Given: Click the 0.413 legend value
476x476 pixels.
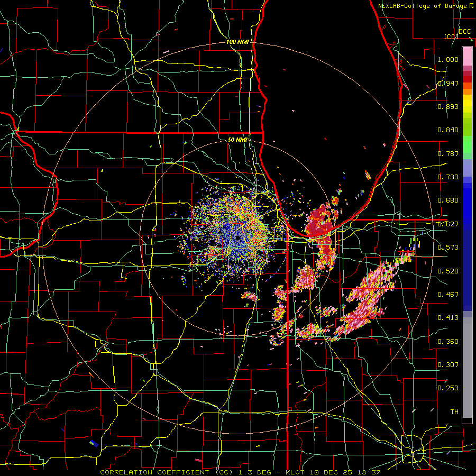Looking at the screenshot, I should point(448,318).
